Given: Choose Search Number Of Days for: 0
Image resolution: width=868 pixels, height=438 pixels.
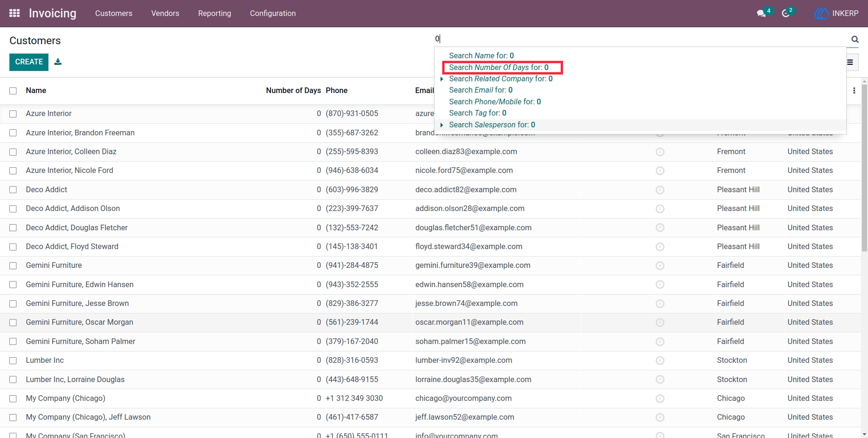Looking at the screenshot, I should (498, 68).
